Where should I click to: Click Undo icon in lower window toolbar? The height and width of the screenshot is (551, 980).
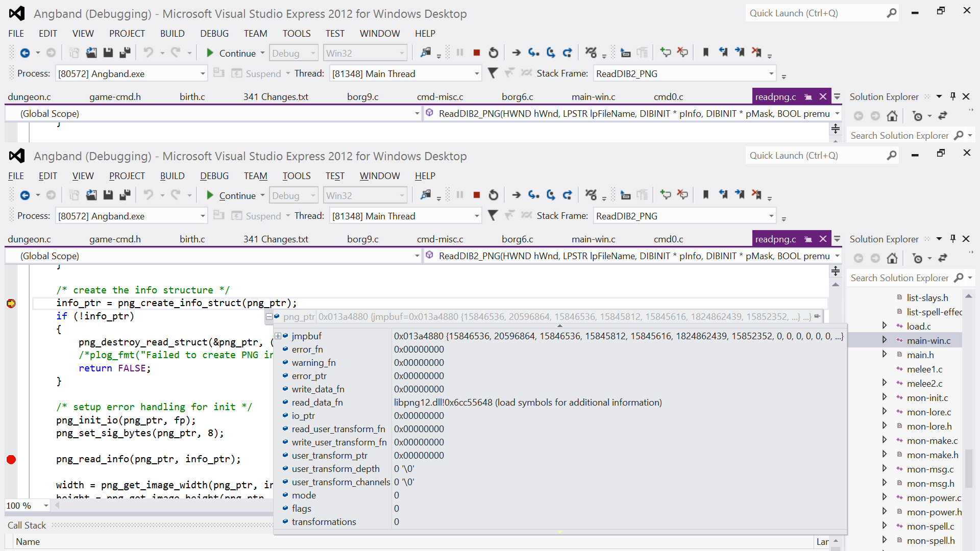(x=149, y=195)
